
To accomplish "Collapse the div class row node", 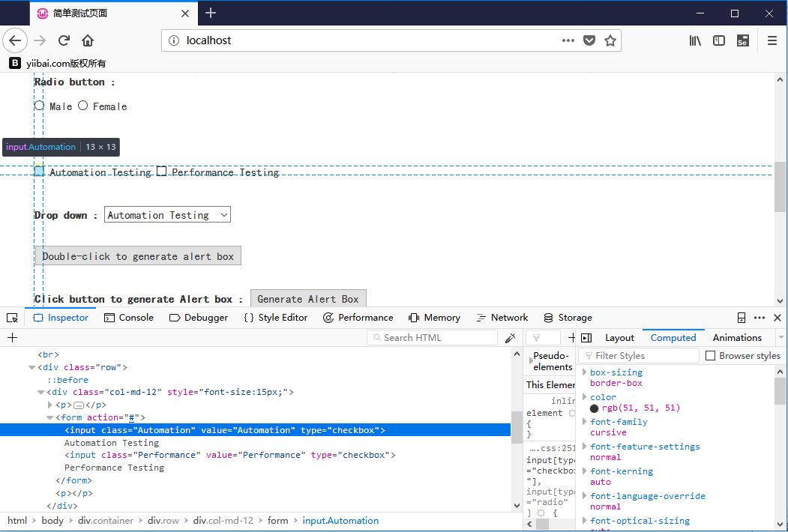I will pos(32,368).
